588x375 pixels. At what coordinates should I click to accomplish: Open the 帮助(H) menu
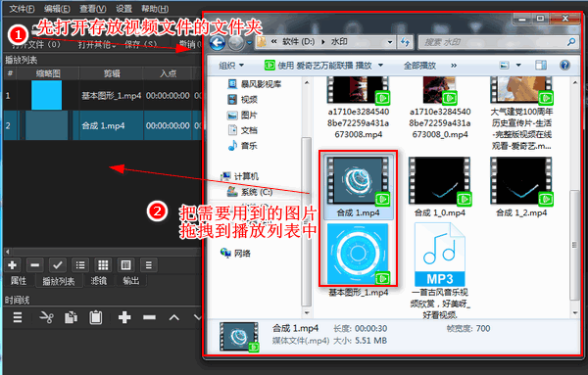(155, 8)
